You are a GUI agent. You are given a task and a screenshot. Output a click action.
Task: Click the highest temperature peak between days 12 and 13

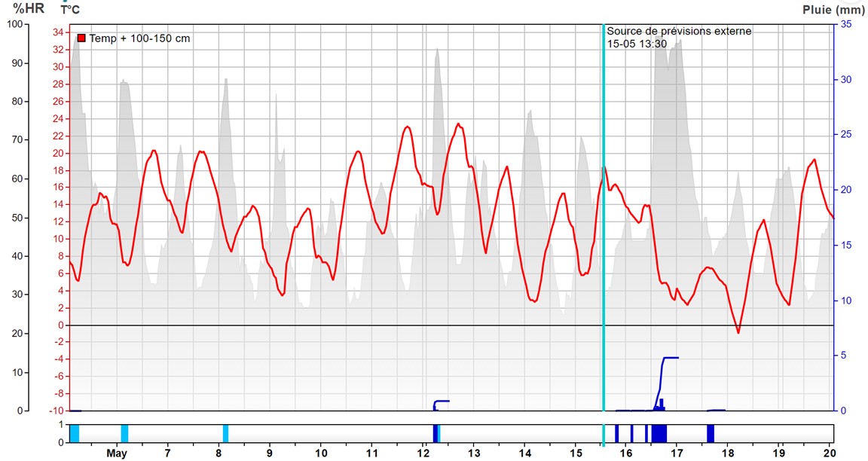[458, 124]
